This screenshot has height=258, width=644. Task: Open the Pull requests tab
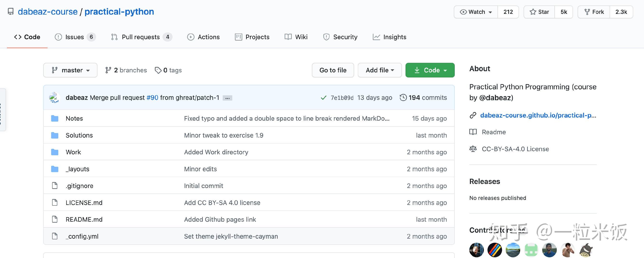(x=141, y=37)
